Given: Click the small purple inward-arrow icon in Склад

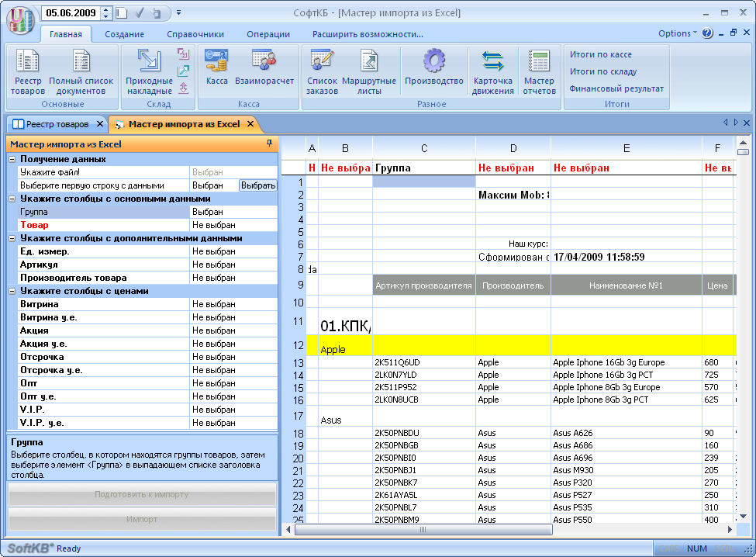Looking at the screenshot, I should click(x=183, y=54).
